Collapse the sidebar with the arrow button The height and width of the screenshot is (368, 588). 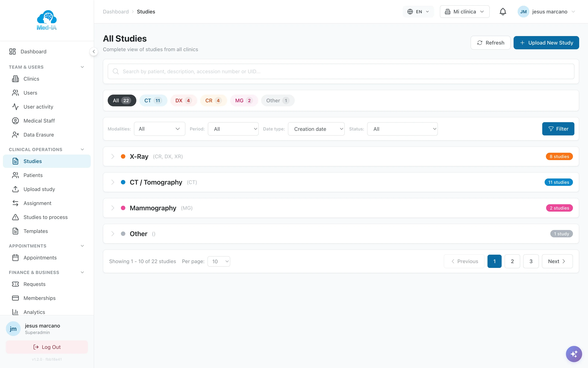[x=94, y=52]
